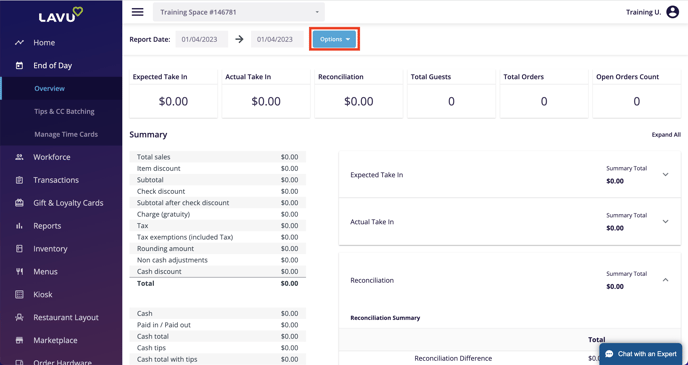Screen dimensions: 688x365
Task: Click the Marketplace storefront icon
Action: (19, 340)
